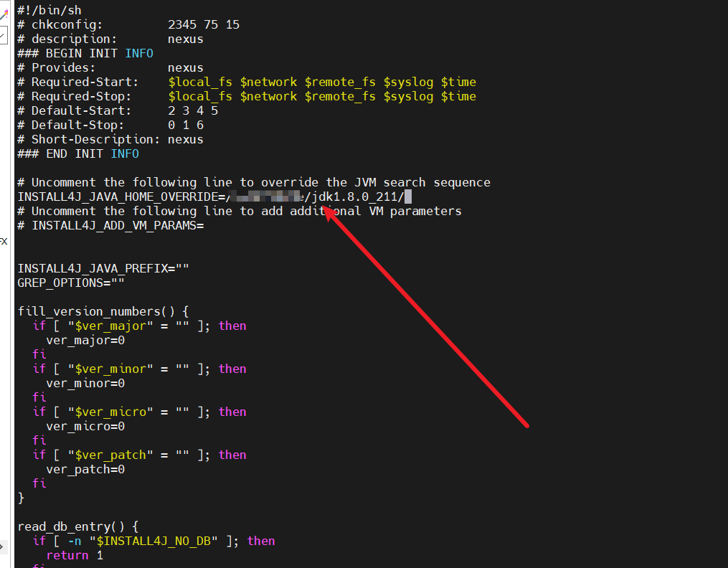Image resolution: width=728 pixels, height=568 pixels.
Task: Click the "$ver_patch" string in if condition
Action: click(x=110, y=455)
